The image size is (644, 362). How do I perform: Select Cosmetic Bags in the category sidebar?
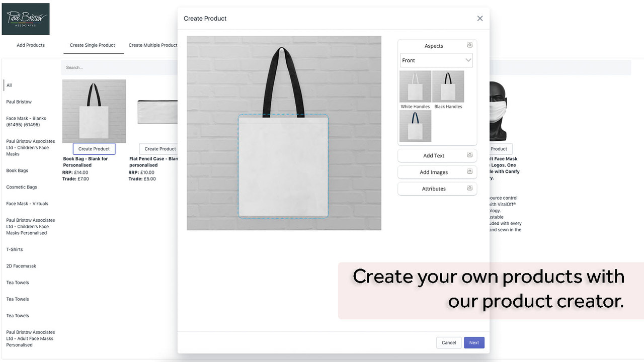[21, 187]
